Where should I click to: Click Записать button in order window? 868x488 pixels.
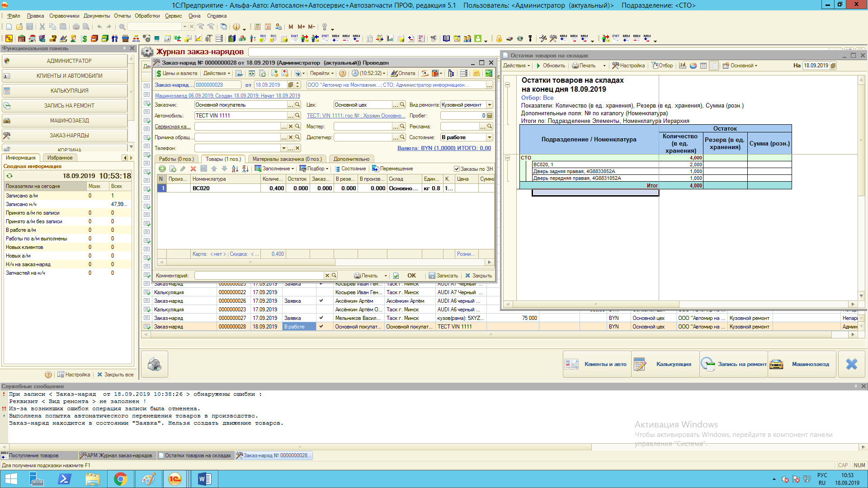tap(443, 276)
